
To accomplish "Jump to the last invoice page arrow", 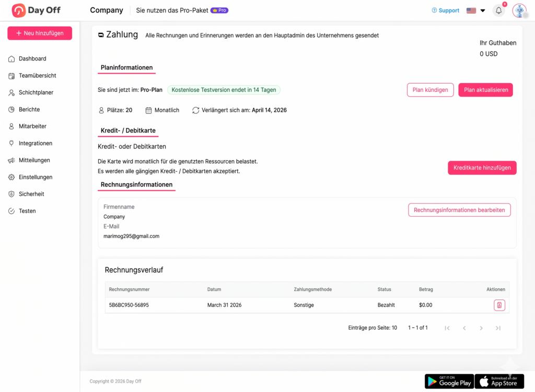I will click(498, 328).
